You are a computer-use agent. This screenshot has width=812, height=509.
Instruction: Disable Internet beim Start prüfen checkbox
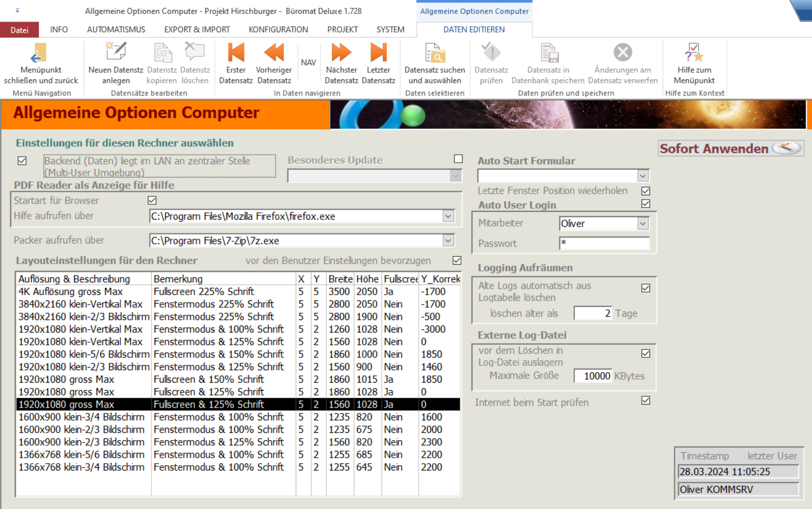tap(646, 401)
